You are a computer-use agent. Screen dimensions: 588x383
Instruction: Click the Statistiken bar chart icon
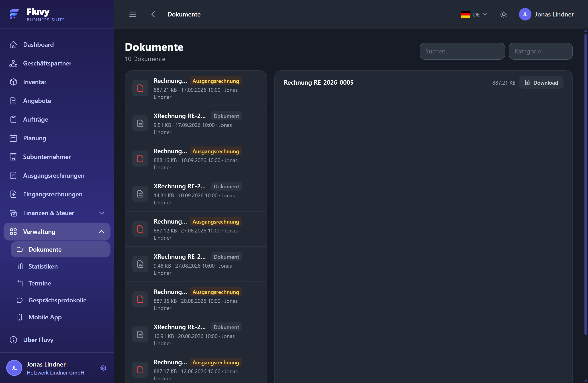pyautogui.click(x=20, y=267)
